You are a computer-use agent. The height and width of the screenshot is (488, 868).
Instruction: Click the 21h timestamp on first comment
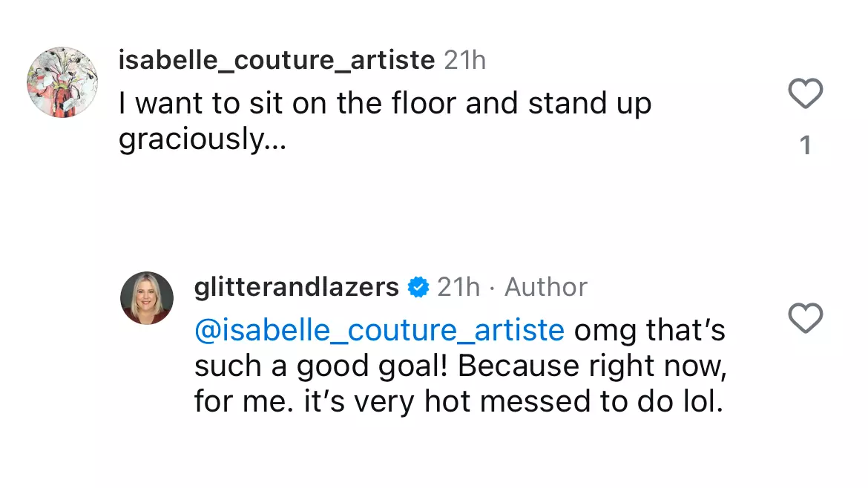point(465,60)
